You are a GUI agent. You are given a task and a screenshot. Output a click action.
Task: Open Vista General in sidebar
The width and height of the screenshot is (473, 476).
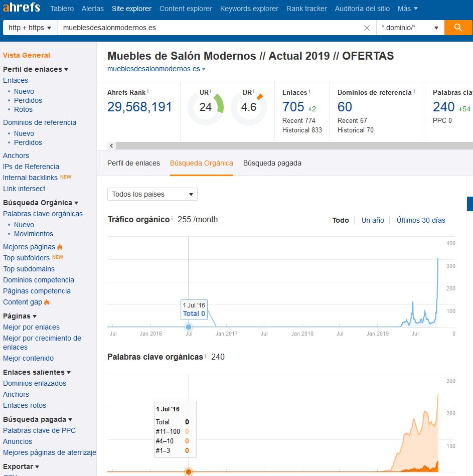click(x=27, y=55)
